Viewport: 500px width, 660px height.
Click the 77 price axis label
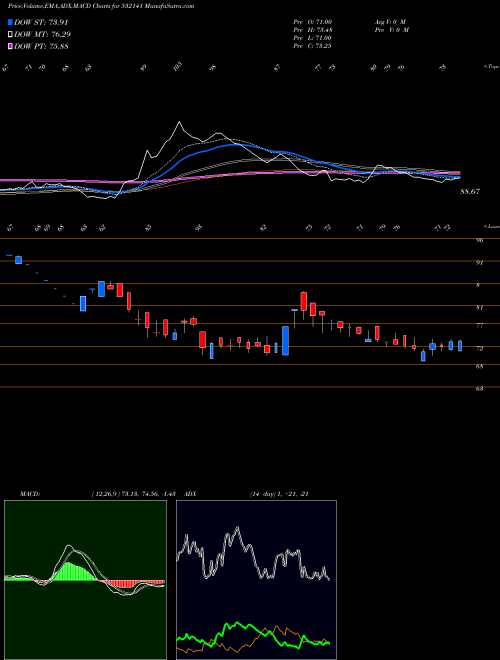(x=480, y=326)
